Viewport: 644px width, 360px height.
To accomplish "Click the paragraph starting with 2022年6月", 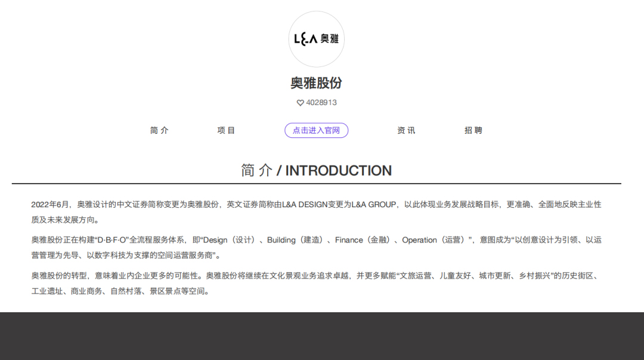I will pyautogui.click(x=316, y=212).
